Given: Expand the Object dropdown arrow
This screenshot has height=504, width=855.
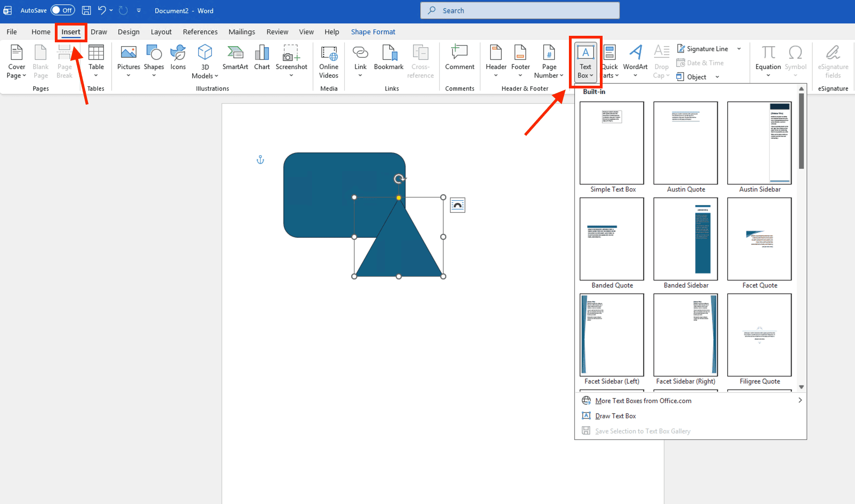Looking at the screenshot, I should pos(717,77).
